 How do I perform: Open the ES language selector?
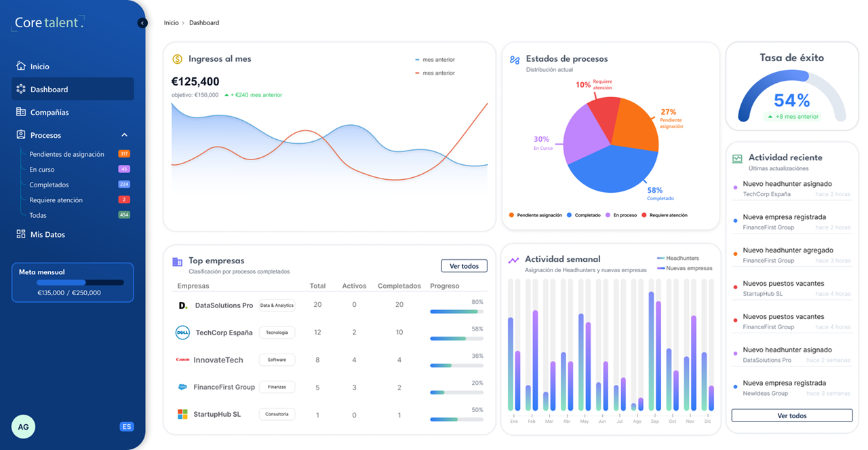click(126, 427)
